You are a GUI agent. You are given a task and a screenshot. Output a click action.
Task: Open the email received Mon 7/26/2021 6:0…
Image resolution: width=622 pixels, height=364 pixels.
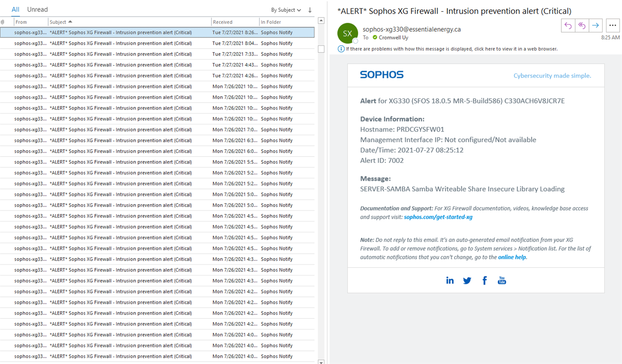[157, 151]
